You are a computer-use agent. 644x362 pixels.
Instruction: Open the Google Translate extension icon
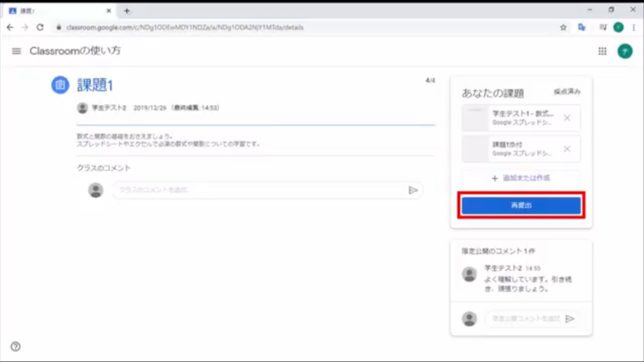[x=582, y=27]
